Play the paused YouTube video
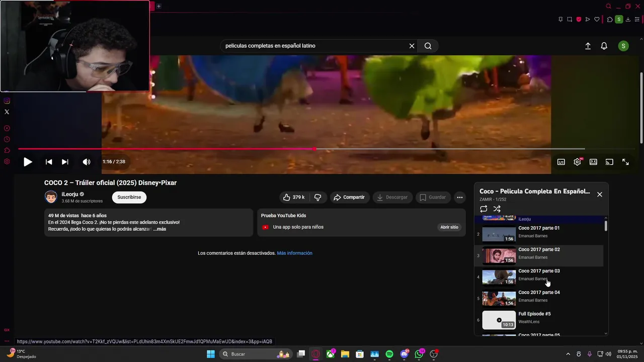Image resolution: width=644 pixels, height=362 pixels. point(28,162)
